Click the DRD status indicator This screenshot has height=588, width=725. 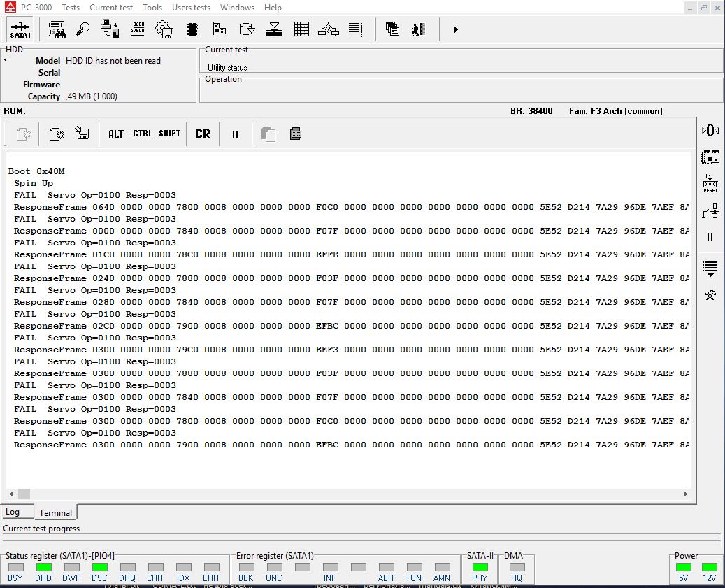coord(43,567)
